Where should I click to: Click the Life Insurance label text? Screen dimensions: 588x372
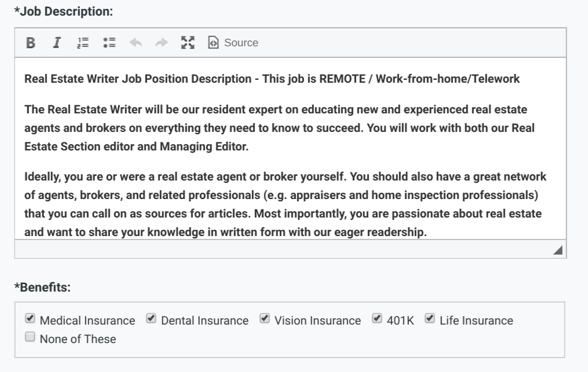[x=476, y=321]
